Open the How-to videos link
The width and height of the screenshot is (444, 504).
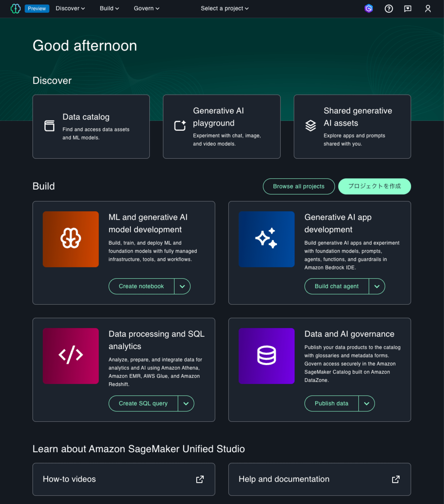click(x=69, y=479)
